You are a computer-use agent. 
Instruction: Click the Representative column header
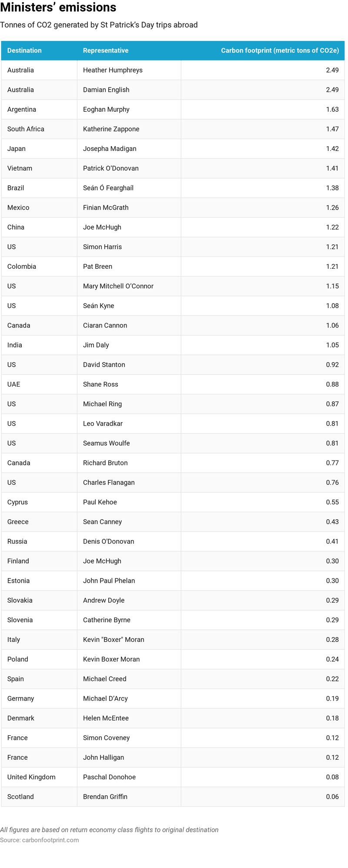click(x=106, y=50)
